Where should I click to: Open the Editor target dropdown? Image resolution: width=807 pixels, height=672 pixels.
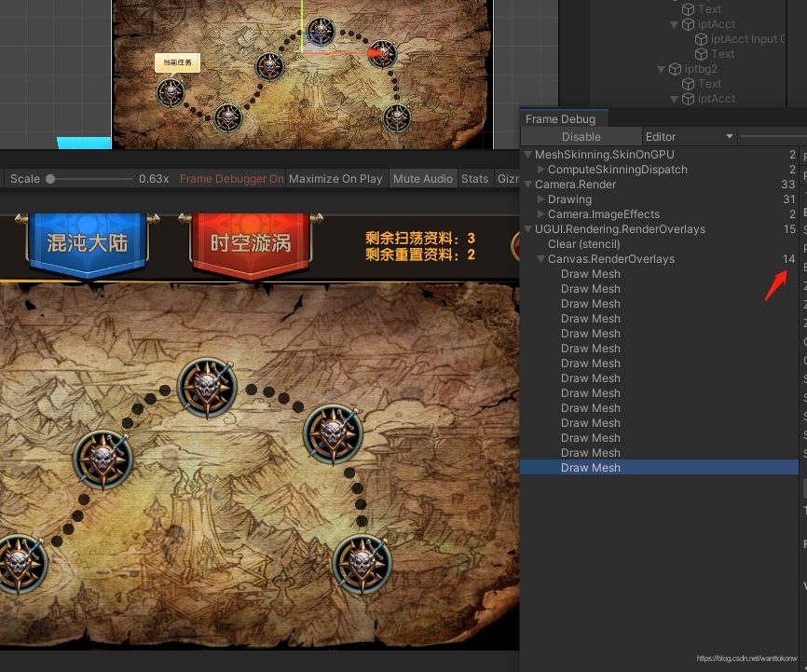(x=690, y=136)
